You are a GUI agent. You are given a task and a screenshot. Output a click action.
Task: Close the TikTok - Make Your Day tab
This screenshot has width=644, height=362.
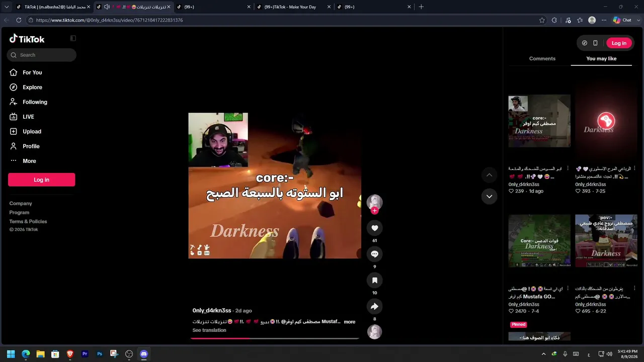(329, 7)
